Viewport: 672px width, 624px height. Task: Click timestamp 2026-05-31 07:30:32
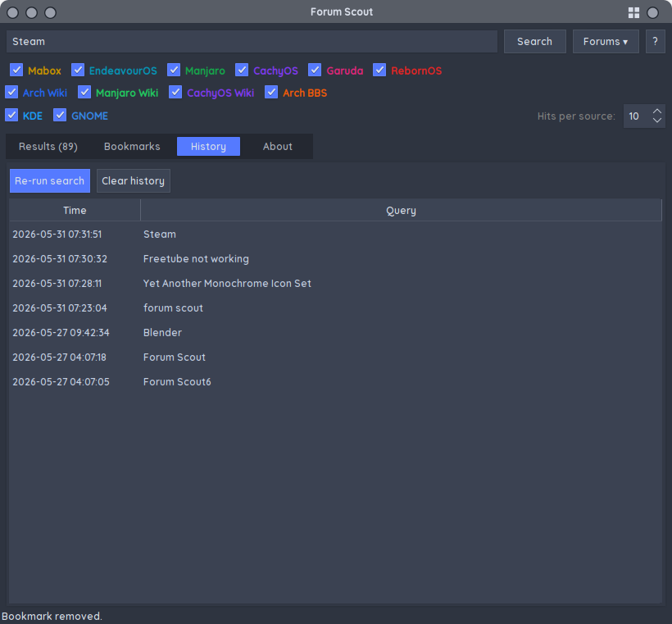tap(60, 259)
